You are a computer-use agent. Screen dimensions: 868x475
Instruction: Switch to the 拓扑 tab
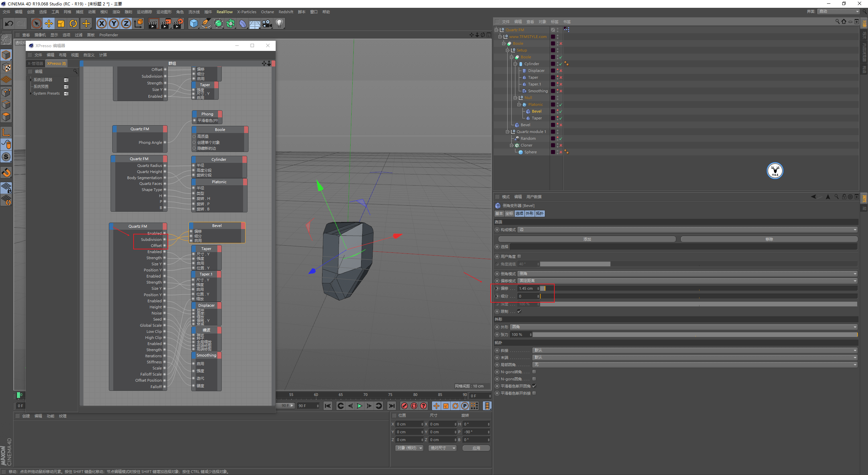pos(540,213)
